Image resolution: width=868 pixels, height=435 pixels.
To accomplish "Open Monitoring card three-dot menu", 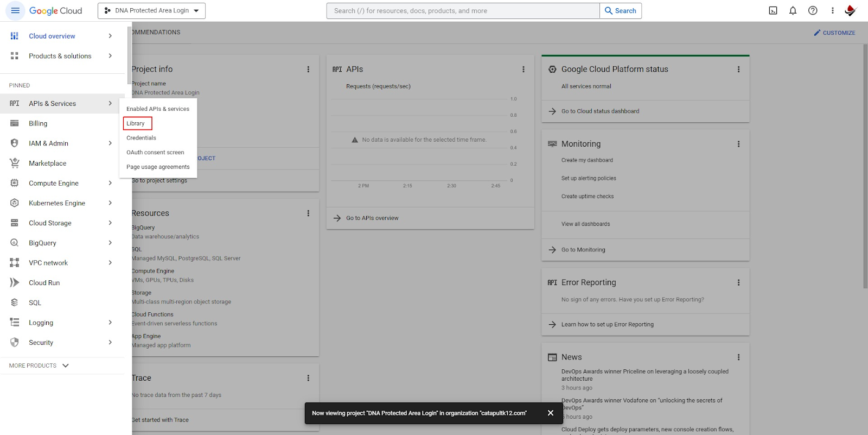I will click(738, 144).
